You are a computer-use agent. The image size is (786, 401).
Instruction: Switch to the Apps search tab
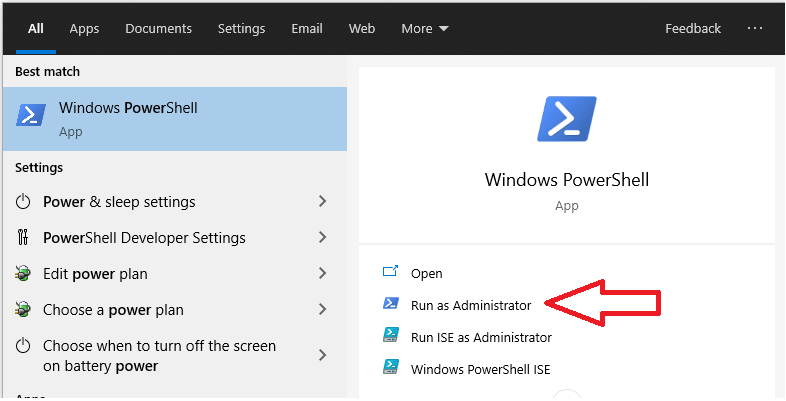click(84, 29)
